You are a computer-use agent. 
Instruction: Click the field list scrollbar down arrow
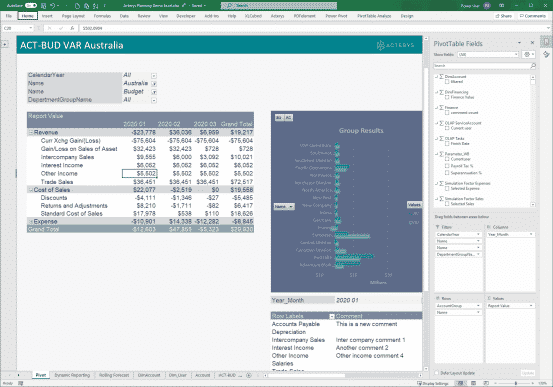point(533,205)
